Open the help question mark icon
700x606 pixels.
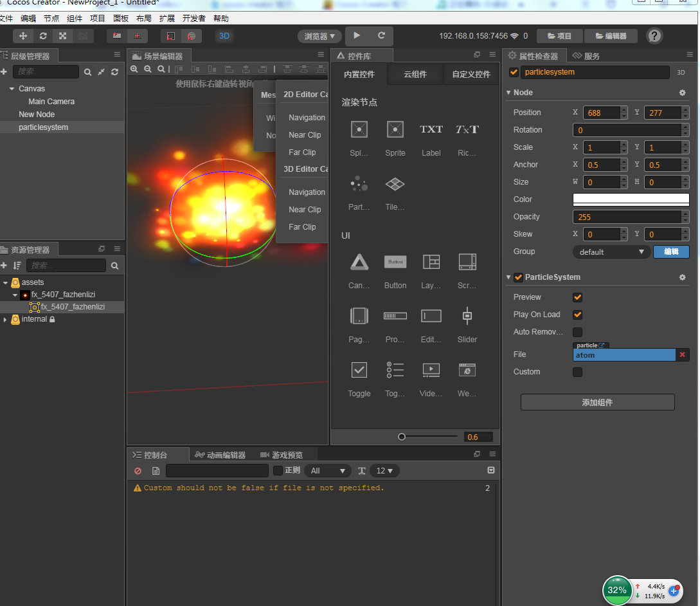coord(654,36)
